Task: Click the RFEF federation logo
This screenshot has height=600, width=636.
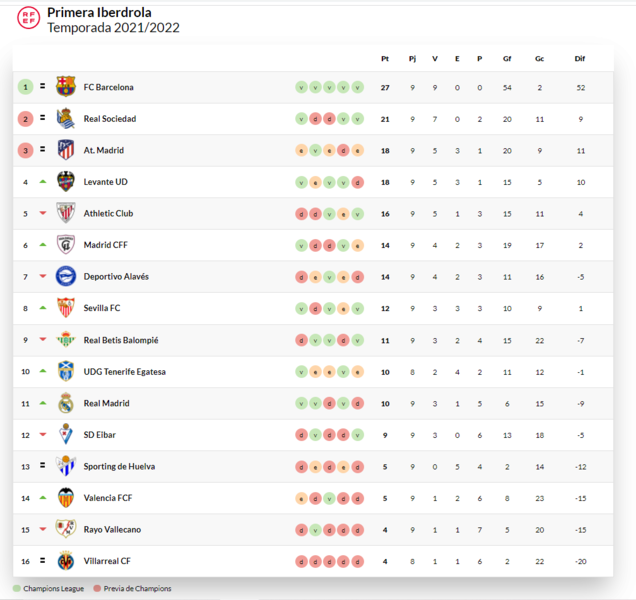Action: pyautogui.click(x=28, y=18)
